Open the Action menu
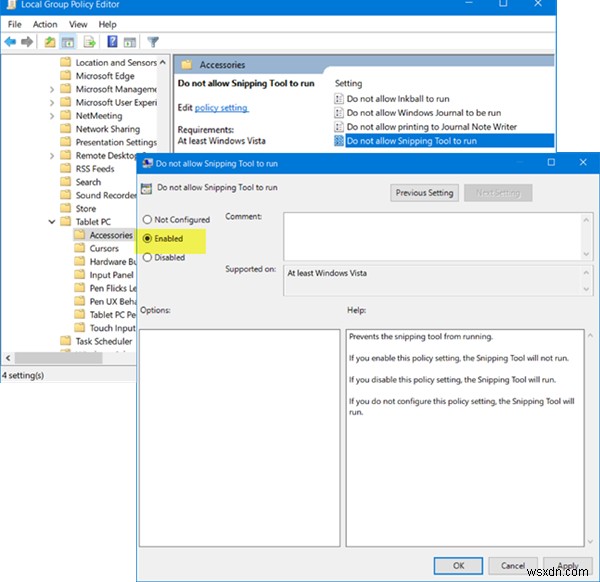This screenshot has width=600, height=582. (45, 24)
